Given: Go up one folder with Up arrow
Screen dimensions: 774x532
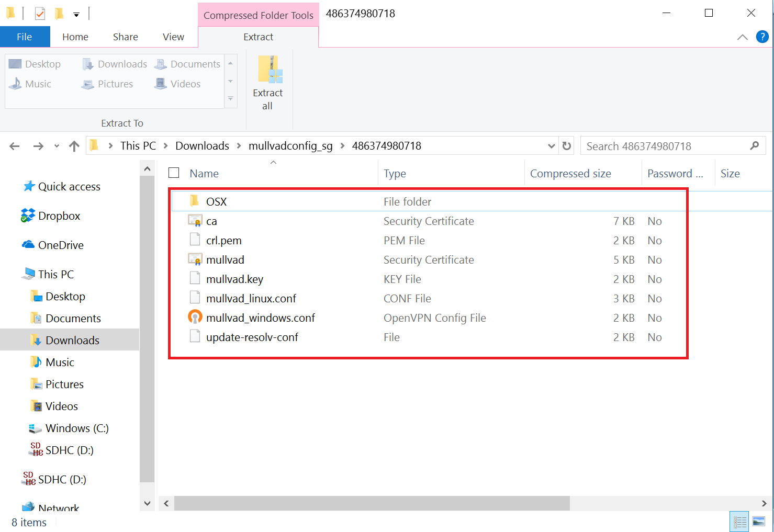Looking at the screenshot, I should pos(74,146).
